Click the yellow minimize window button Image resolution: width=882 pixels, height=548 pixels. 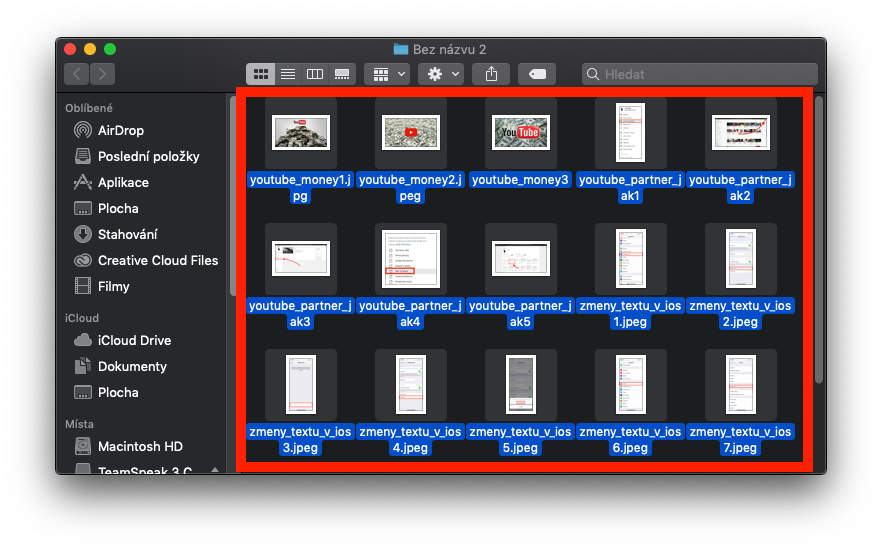(90, 49)
